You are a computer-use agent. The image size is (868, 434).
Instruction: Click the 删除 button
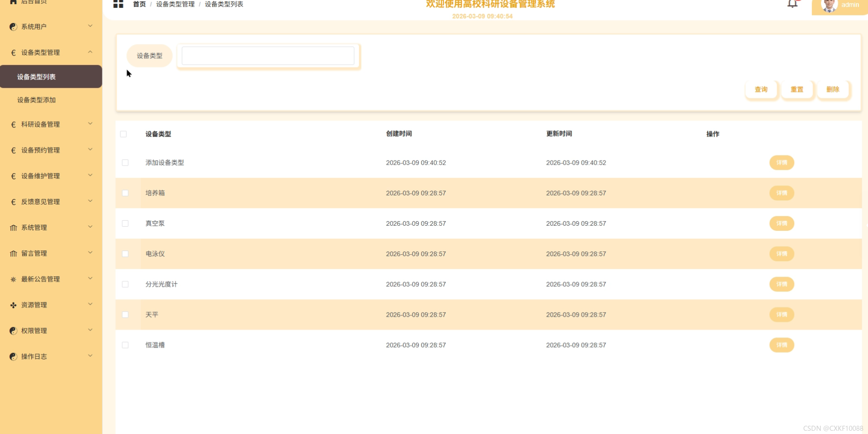click(x=833, y=89)
